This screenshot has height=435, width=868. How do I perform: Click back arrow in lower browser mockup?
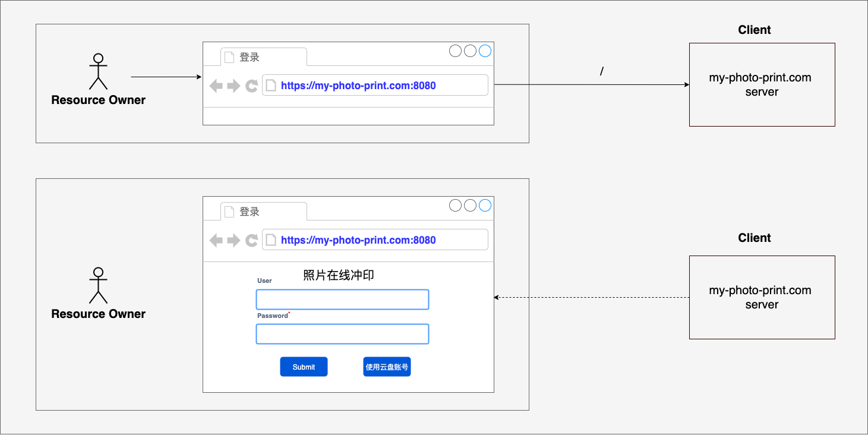click(x=216, y=241)
